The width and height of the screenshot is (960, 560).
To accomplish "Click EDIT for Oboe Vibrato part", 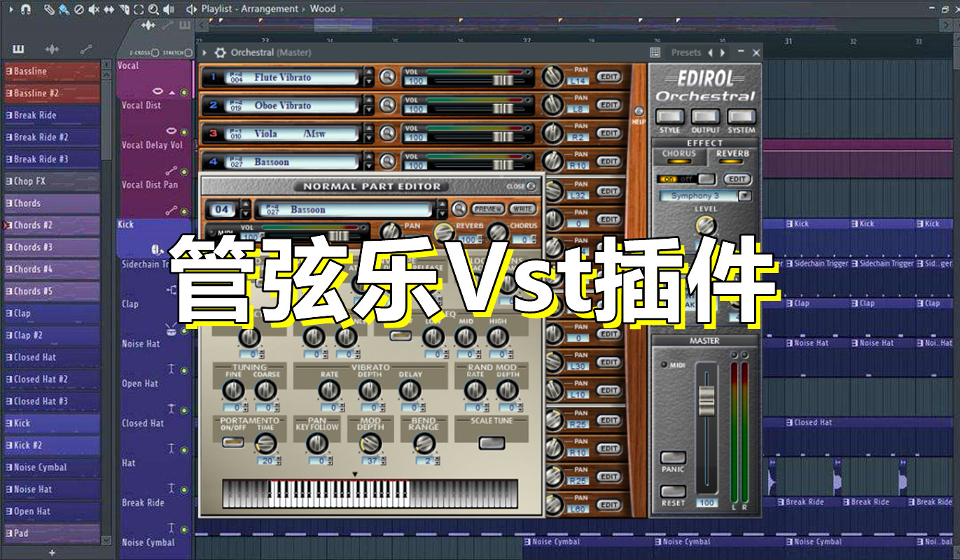I will 608,105.
